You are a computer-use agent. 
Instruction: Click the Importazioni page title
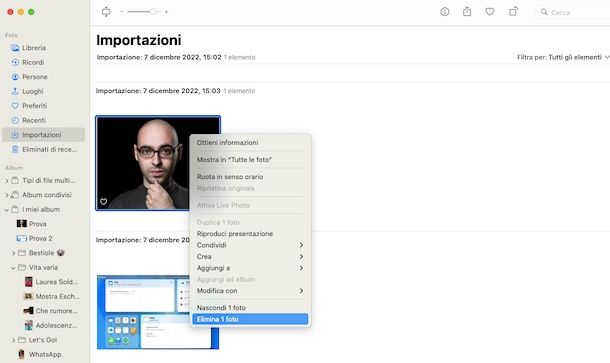pyautogui.click(x=138, y=40)
